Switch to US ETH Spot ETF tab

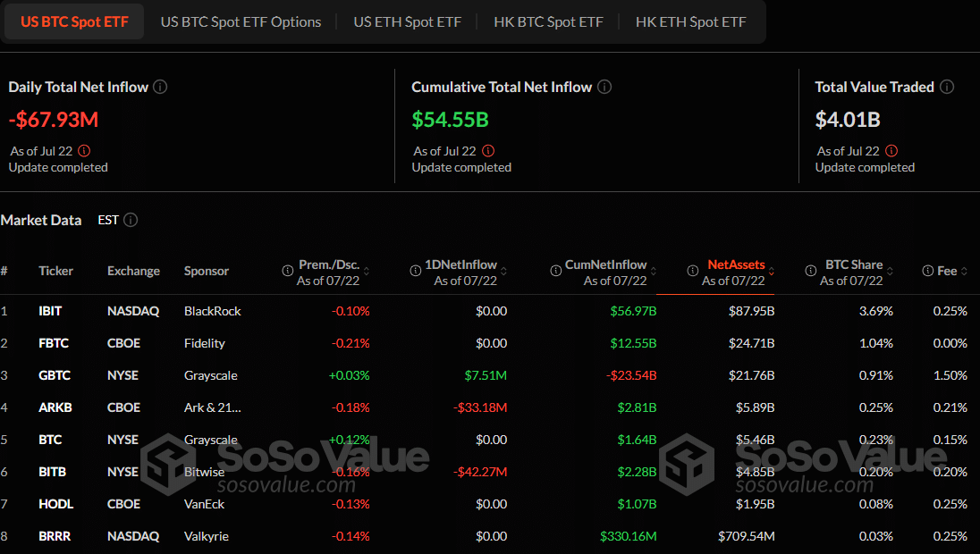pyautogui.click(x=408, y=21)
